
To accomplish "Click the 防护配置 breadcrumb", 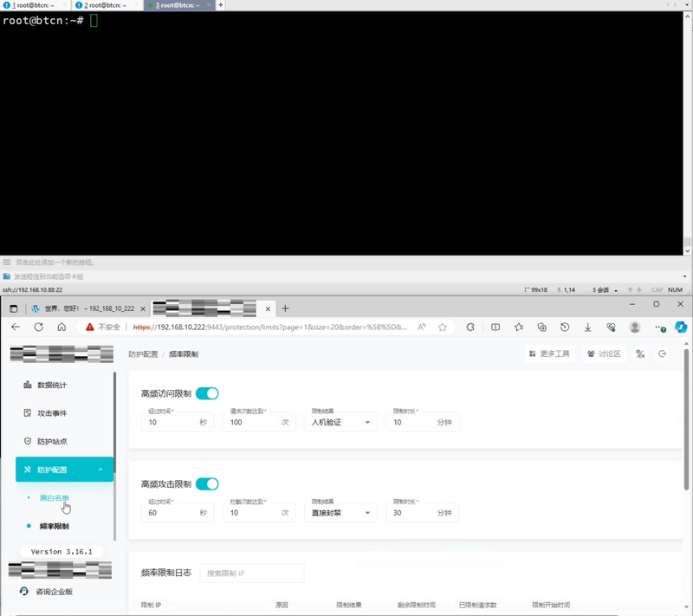I will (x=143, y=354).
